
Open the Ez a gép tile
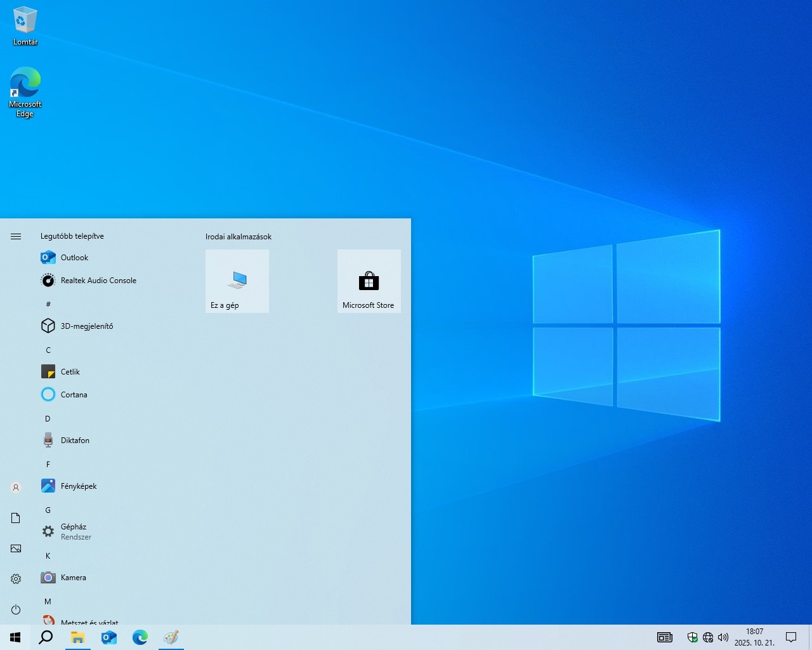tap(237, 281)
